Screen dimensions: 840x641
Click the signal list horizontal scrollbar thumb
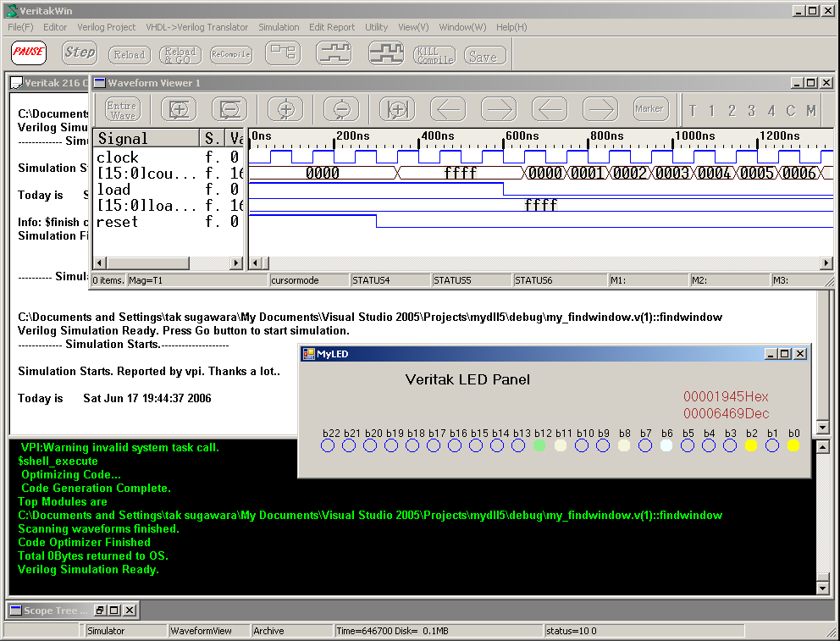click(x=147, y=263)
